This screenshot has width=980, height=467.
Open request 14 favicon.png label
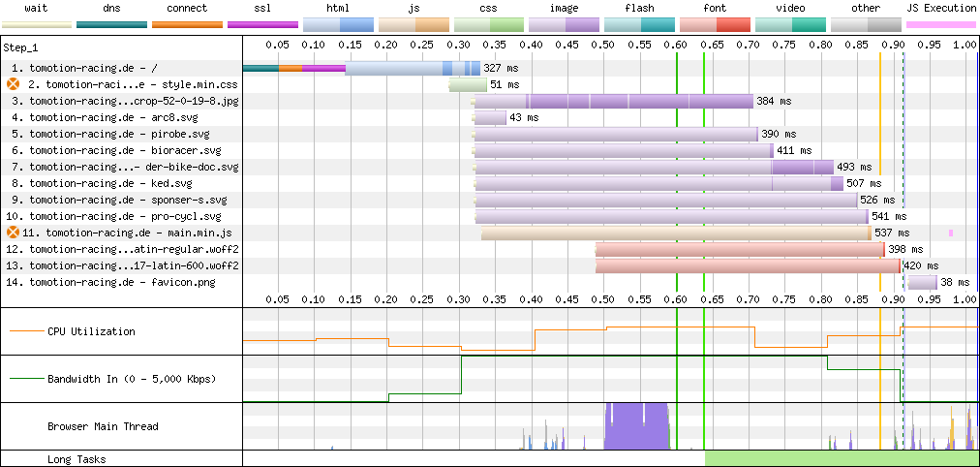(x=110, y=282)
